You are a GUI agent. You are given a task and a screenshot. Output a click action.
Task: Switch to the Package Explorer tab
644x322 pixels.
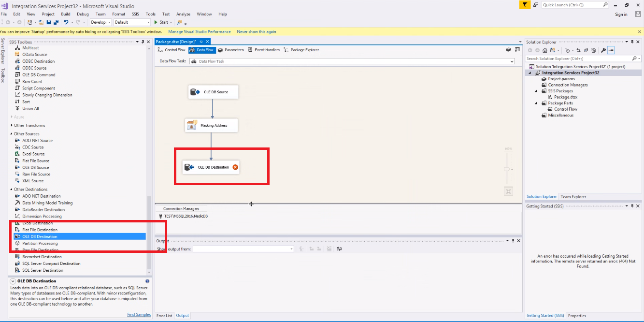pos(301,50)
